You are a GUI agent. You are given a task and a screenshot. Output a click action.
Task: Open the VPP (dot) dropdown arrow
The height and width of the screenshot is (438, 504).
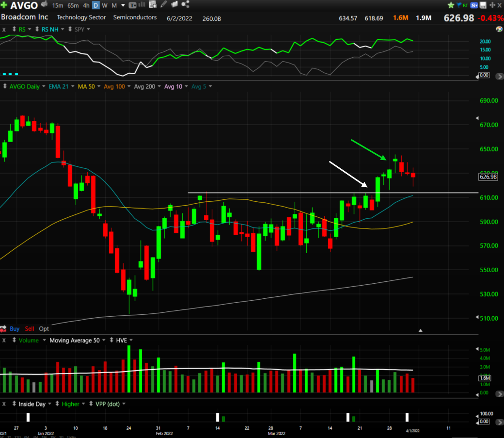(x=124, y=404)
